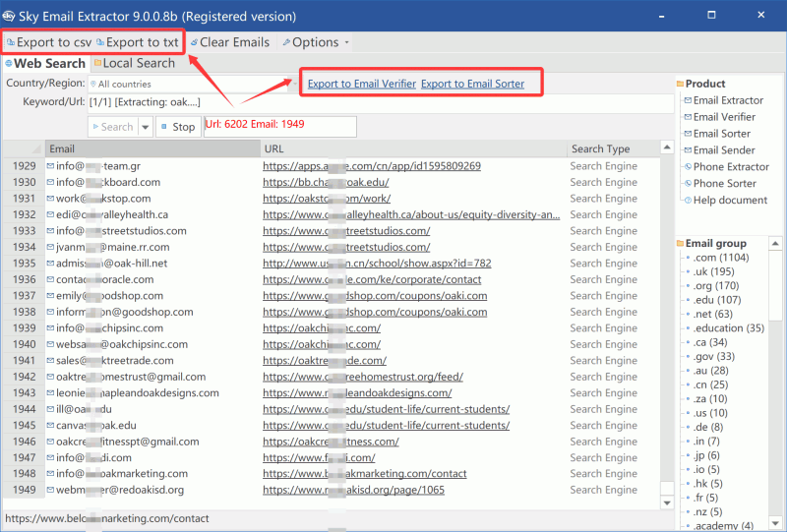Open the equity-diversity URL in row 1932

(411, 214)
